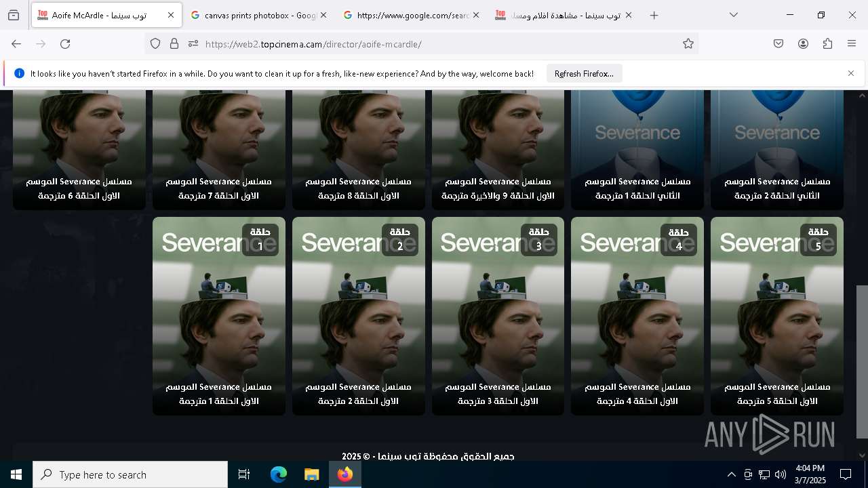Open Task View on the taskbar
Image resolution: width=868 pixels, height=488 pixels.
[244, 474]
